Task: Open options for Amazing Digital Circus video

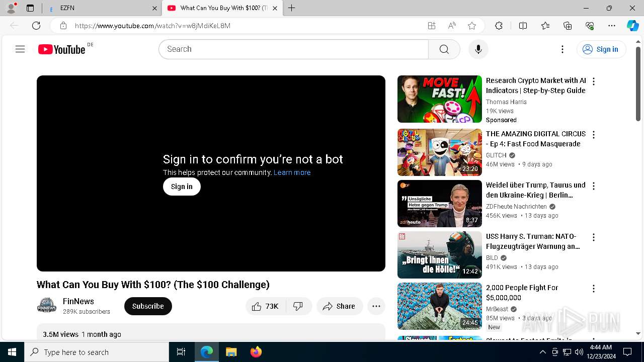Action: click(x=594, y=135)
